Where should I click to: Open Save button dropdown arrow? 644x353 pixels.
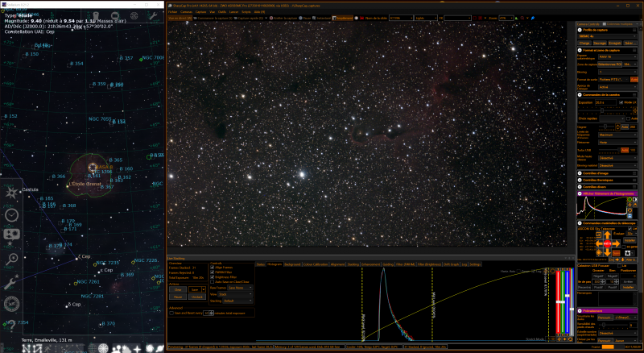coord(204,289)
